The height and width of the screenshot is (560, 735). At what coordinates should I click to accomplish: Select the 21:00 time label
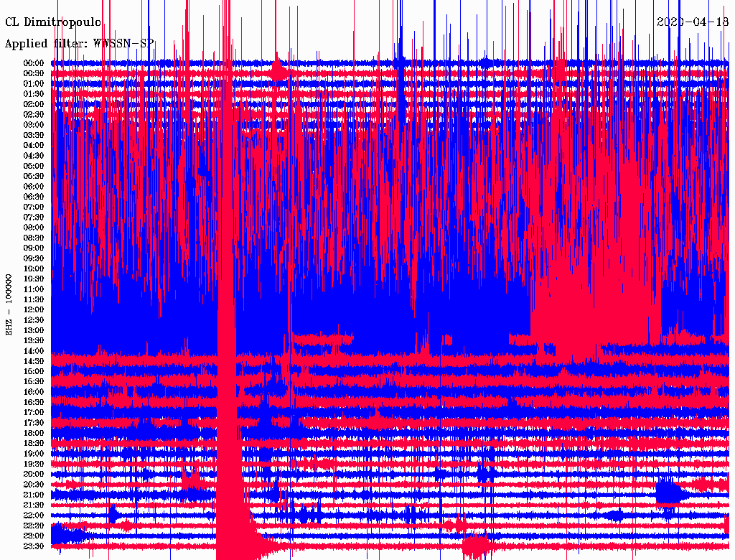34,495
